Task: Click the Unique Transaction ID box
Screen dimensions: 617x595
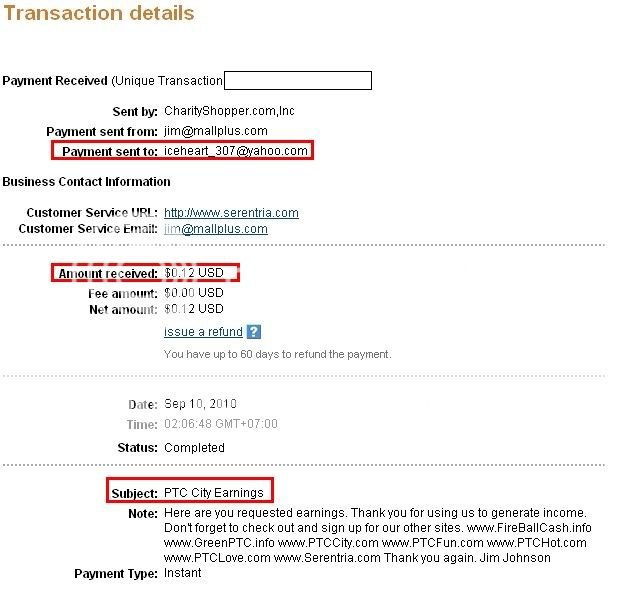Action: tap(298, 81)
